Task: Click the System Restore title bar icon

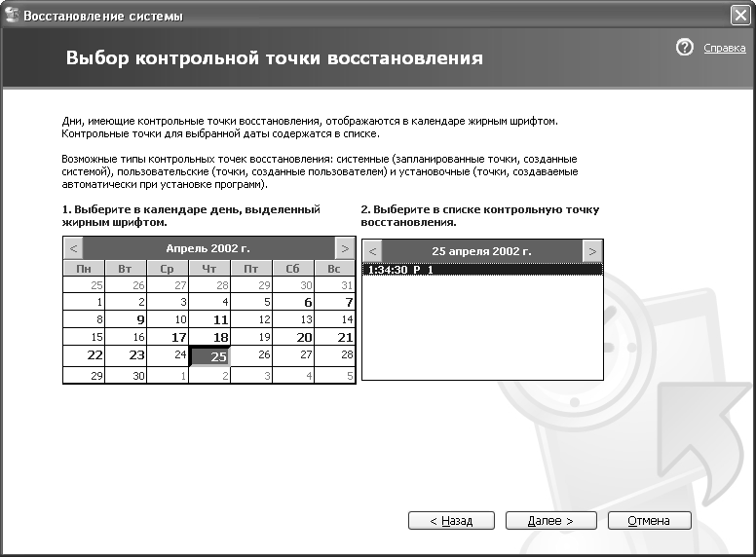Action: (x=12, y=16)
